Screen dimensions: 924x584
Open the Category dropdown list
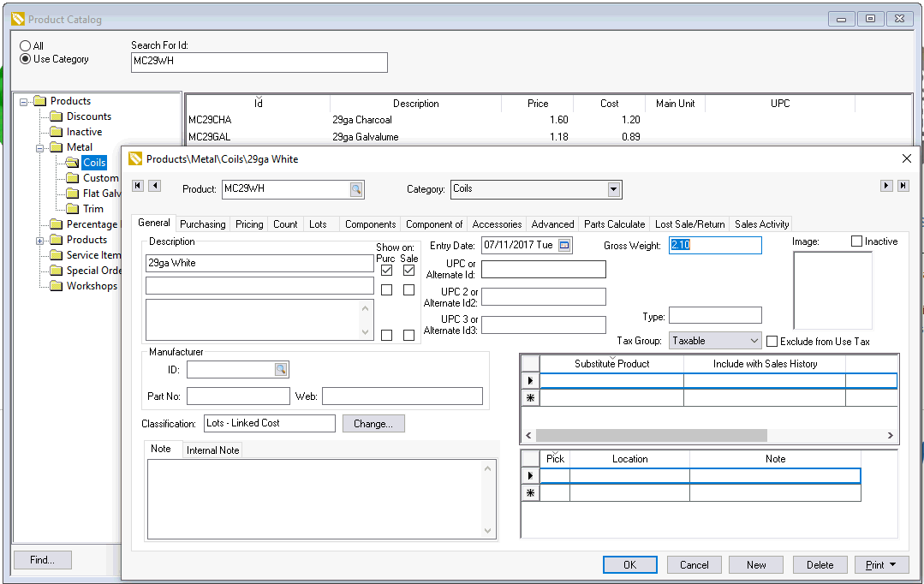click(613, 189)
